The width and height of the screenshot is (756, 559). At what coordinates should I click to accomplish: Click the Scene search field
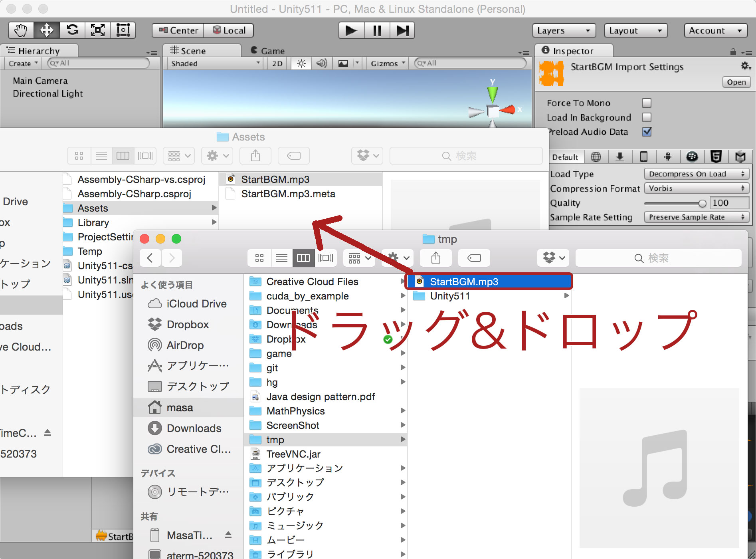pos(470,63)
